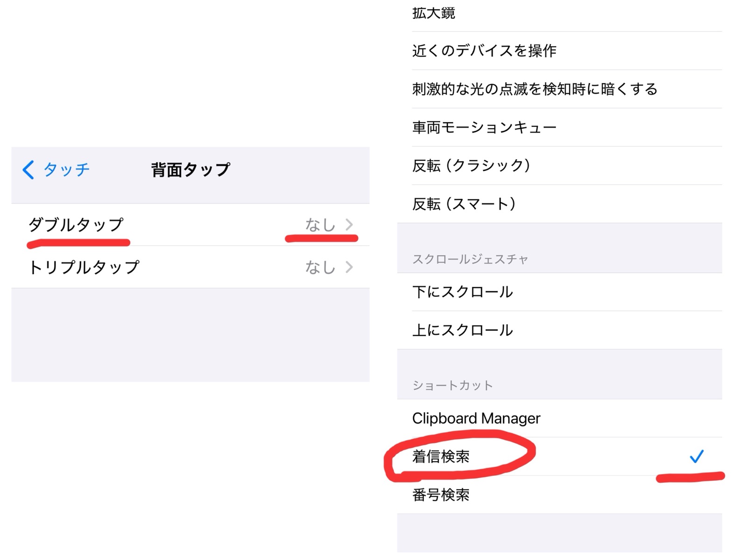
Task: Expand the chevron on トリプルタップ row
Action: 349,267
